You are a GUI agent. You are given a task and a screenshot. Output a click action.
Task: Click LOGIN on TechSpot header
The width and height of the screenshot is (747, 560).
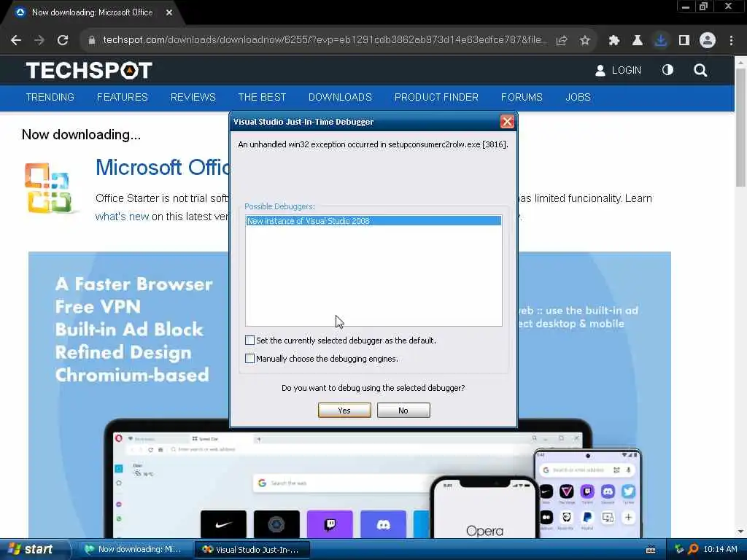click(619, 71)
